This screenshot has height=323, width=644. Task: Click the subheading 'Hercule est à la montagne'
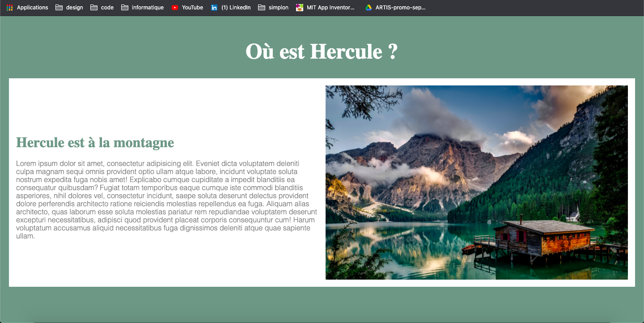pos(95,143)
